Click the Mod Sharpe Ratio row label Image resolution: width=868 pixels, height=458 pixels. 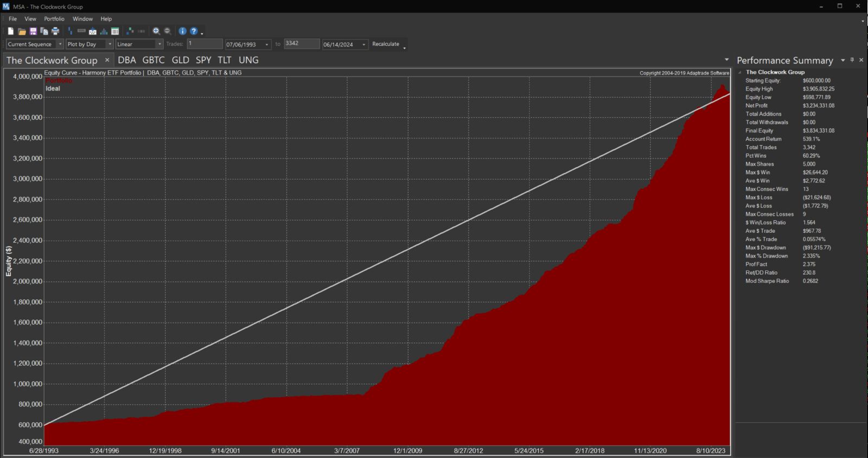click(767, 281)
